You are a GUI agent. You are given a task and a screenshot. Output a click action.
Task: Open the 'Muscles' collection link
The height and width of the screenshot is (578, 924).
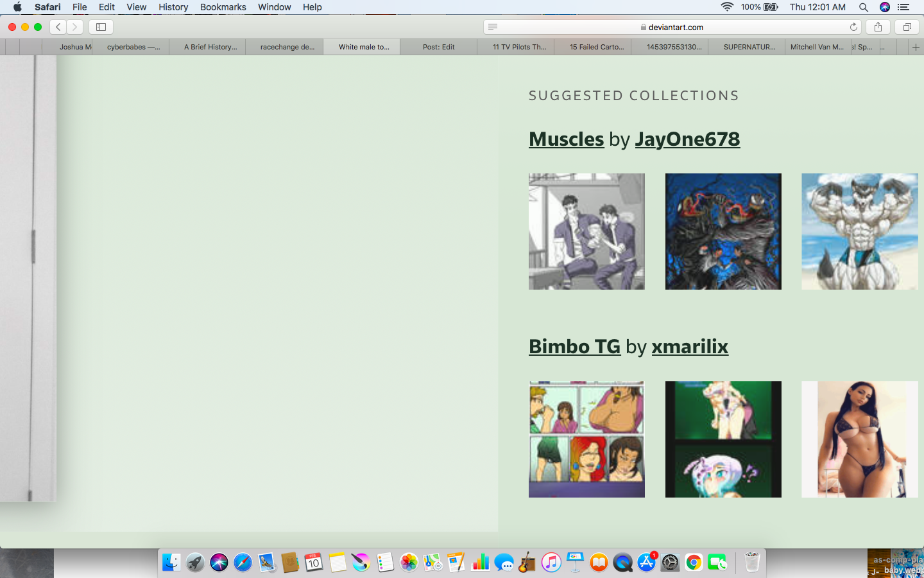click(x=566, y=139)
